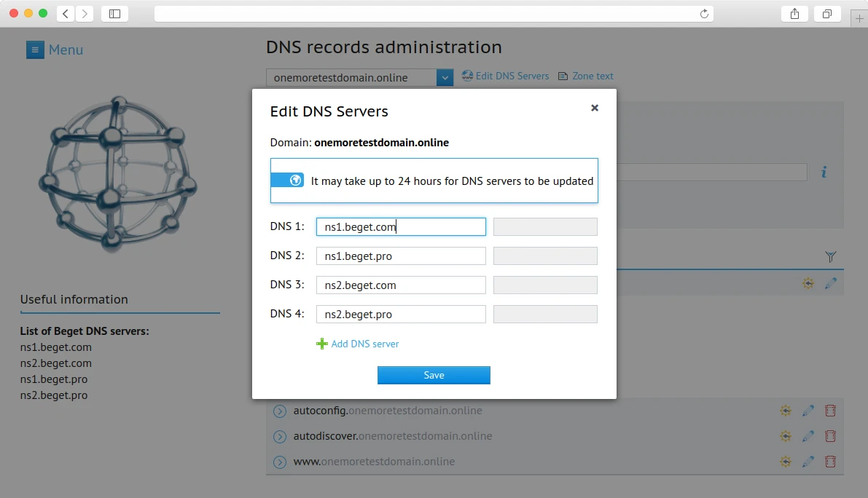
Task: Click the Safari share icon
Action: 794,14
